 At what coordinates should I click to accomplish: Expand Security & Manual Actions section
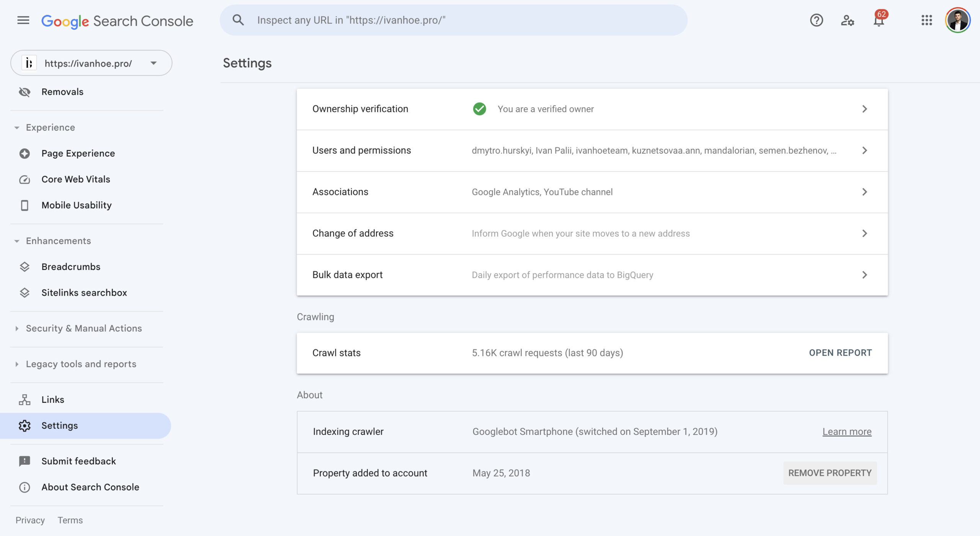[83, 328]
